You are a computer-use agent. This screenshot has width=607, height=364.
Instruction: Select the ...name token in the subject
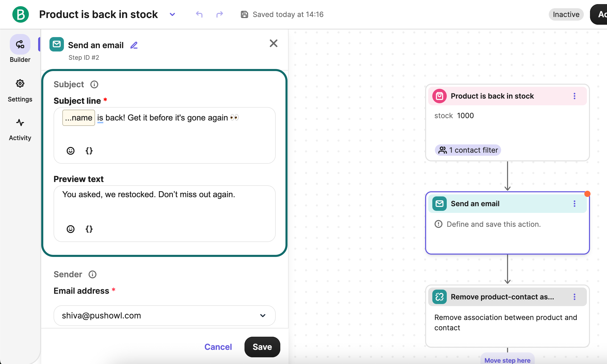click(78, 118)
